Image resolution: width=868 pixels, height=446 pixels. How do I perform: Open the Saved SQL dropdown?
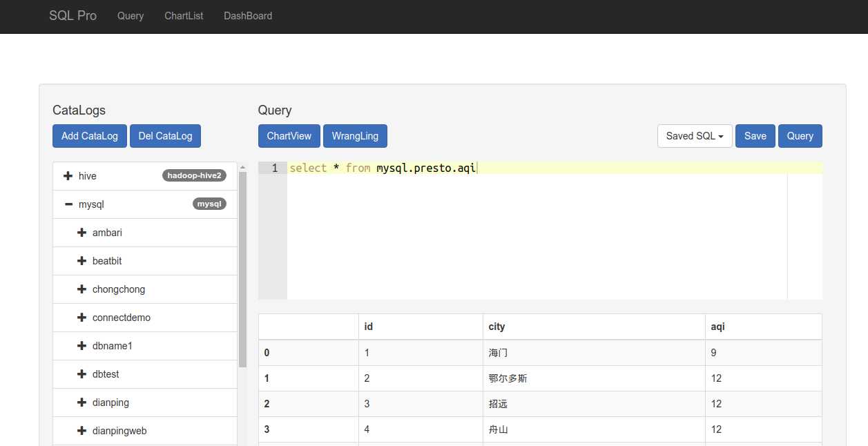click(x=695, y=136)
